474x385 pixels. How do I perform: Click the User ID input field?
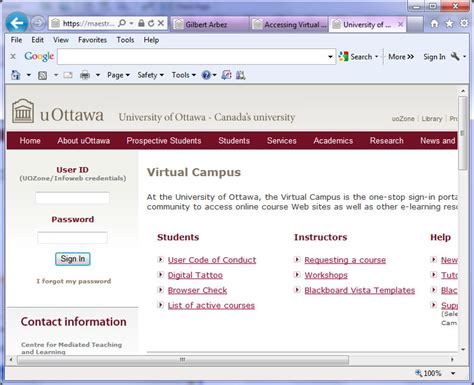click(x=72, y=198)
